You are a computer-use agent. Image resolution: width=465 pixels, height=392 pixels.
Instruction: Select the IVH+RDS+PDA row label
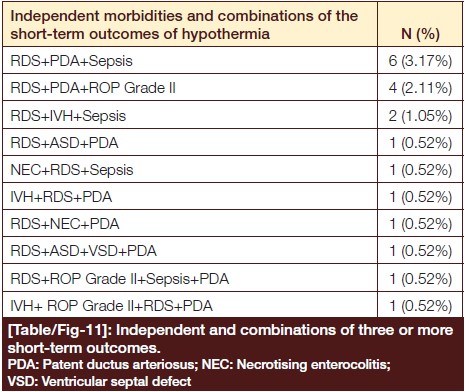coord(61,197)
